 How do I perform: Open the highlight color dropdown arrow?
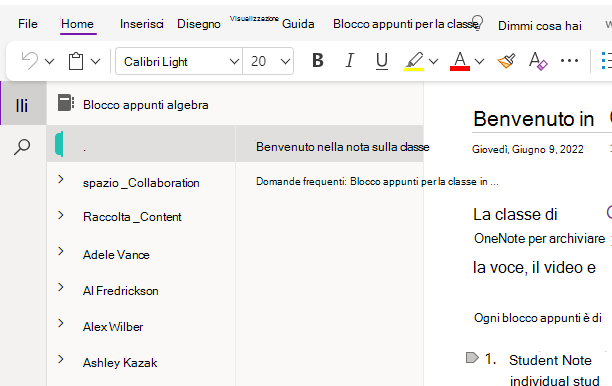434,61
